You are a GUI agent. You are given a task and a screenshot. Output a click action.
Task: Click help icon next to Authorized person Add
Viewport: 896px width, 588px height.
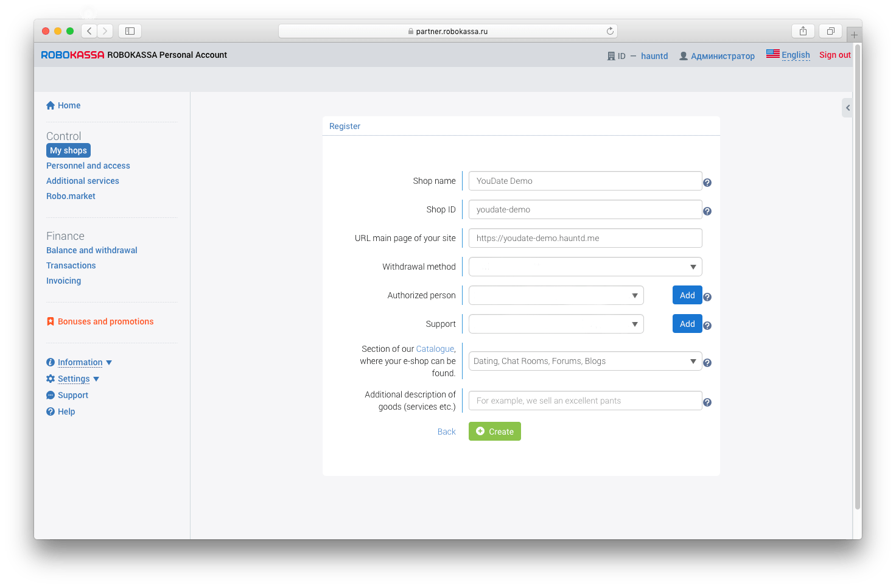click(707, 297)
